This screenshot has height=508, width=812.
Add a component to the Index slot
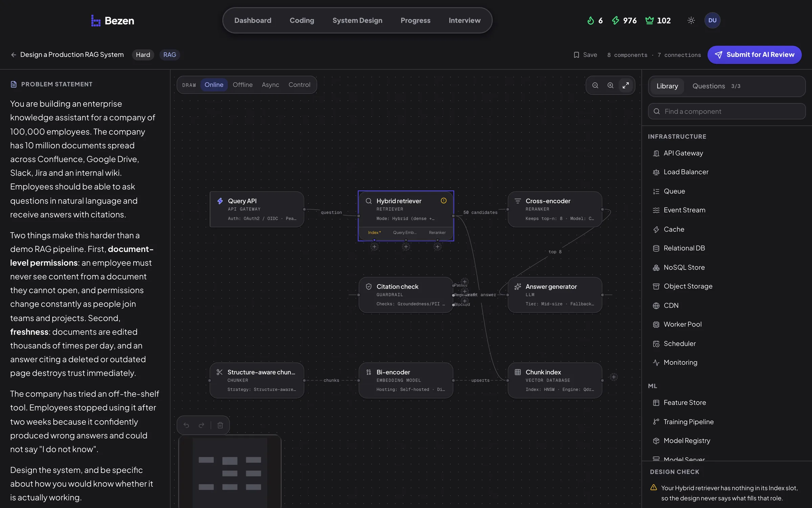tap(374, 247)
